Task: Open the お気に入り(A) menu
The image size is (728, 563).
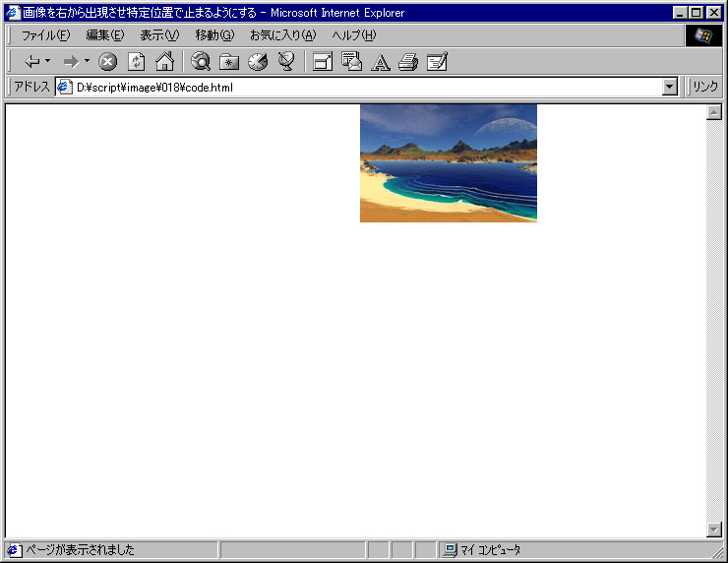Action: coord(282,35)
